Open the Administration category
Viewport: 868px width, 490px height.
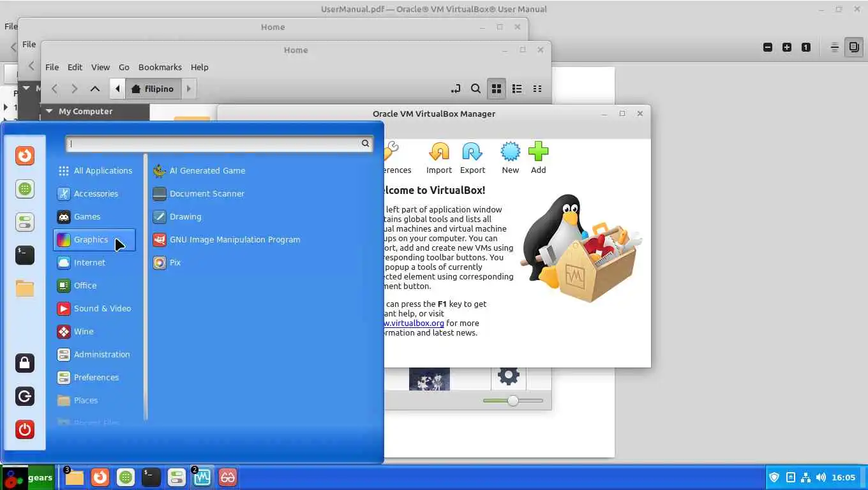94,354
